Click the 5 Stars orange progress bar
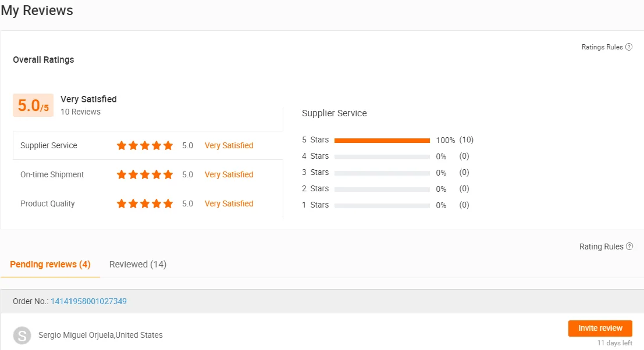Viewport: 644px width, 350px height. (382, 140)
